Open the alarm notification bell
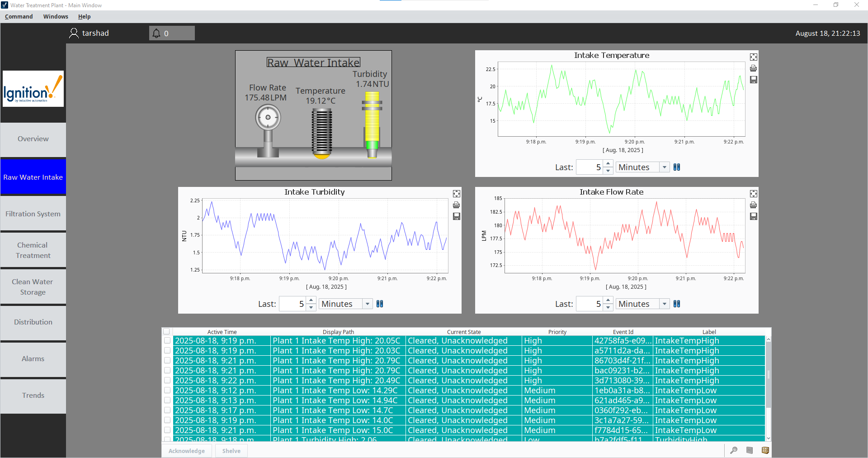 point(156,33)
